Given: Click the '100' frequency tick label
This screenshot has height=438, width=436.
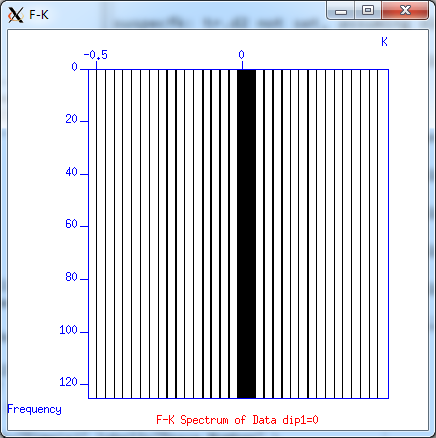Looking at the screenshot, I should [68, 330].
